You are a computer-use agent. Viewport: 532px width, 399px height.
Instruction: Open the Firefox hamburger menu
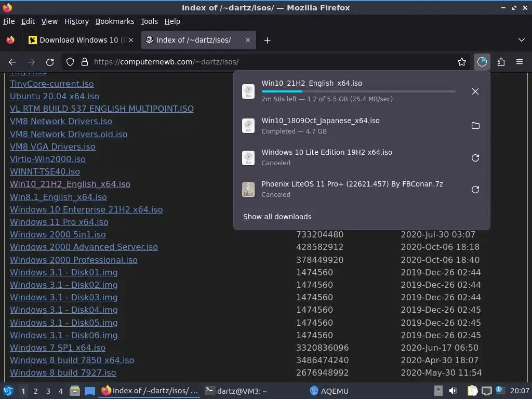pos(520,62)
